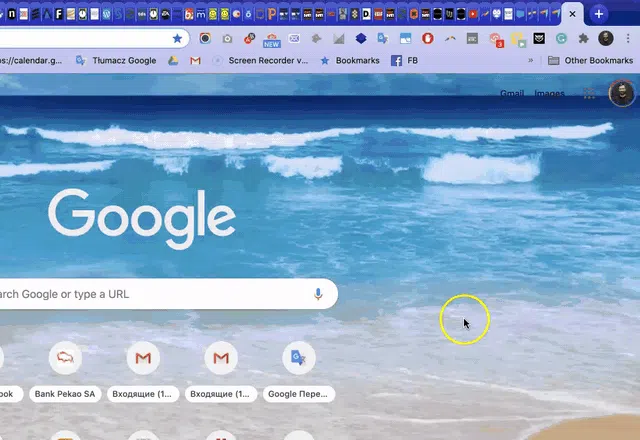The image size is (640, 440).
Task: Switch to the orange 'P' favicon tab
Action: pyautogui.click(x=272, y=14)
